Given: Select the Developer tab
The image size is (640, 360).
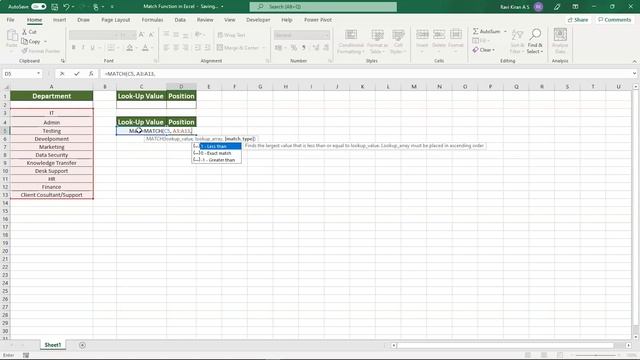Looking at the screenshot, I should (258, 20).
